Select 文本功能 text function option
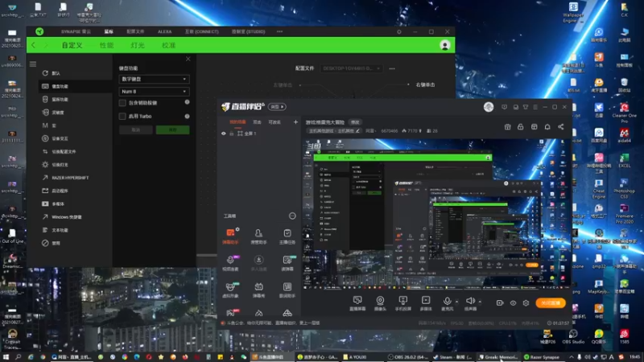 click(60, 230)
